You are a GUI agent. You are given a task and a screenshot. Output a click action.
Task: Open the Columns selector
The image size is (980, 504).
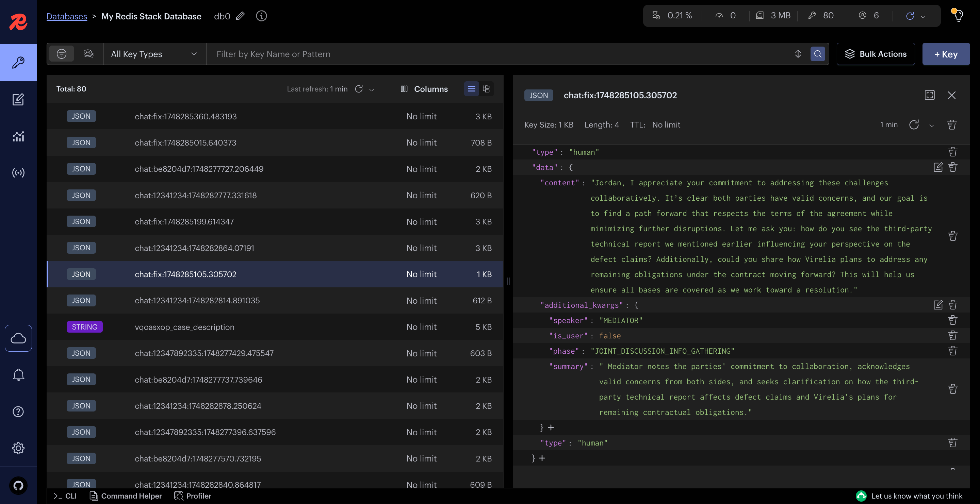[424, 89]
